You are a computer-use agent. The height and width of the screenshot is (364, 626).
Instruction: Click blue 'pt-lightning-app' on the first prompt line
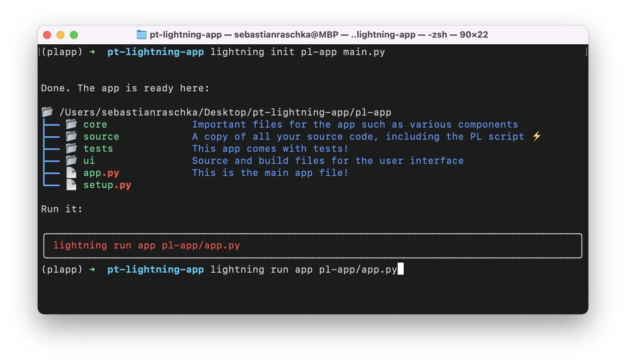point(155,52)
